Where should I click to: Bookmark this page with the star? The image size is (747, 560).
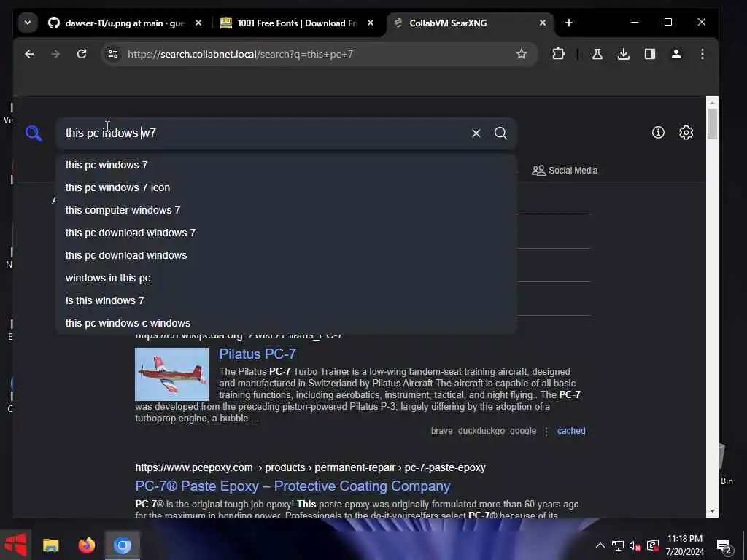(x=522, y=54)
